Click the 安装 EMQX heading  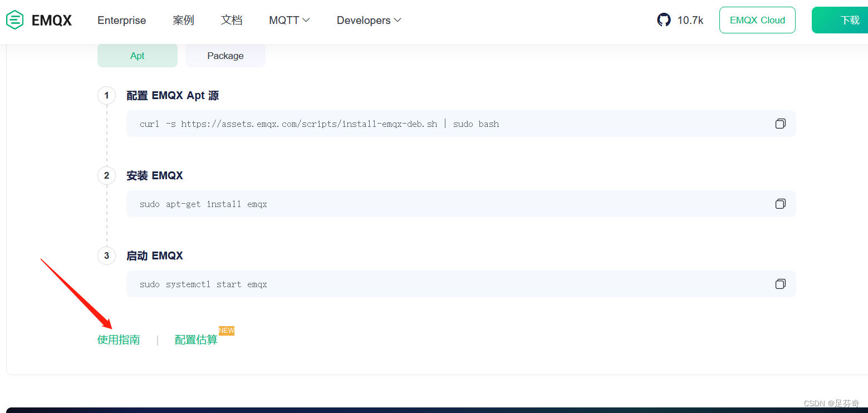pos(155,175)
